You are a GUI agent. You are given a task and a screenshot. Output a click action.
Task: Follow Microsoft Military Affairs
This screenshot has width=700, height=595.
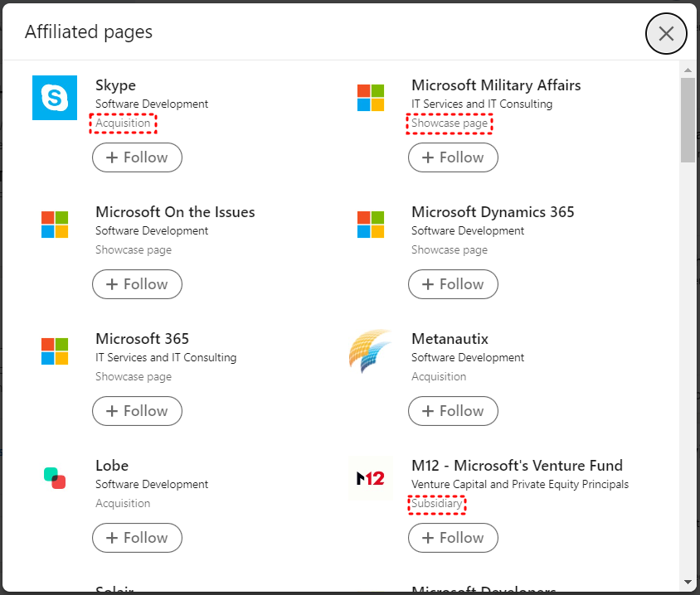click(453, 157)
